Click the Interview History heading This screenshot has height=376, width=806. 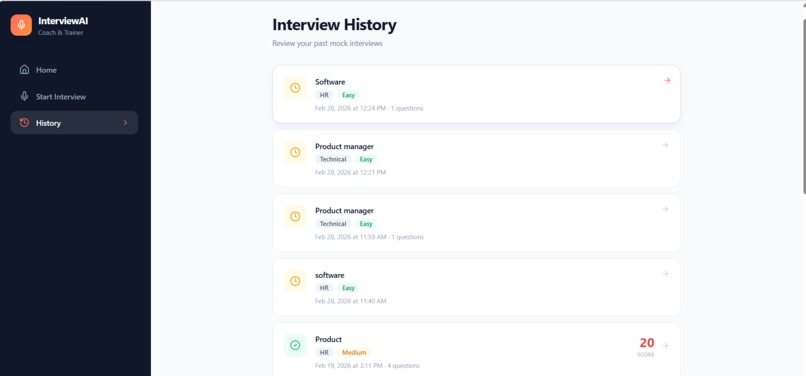(x=334, y=25)
